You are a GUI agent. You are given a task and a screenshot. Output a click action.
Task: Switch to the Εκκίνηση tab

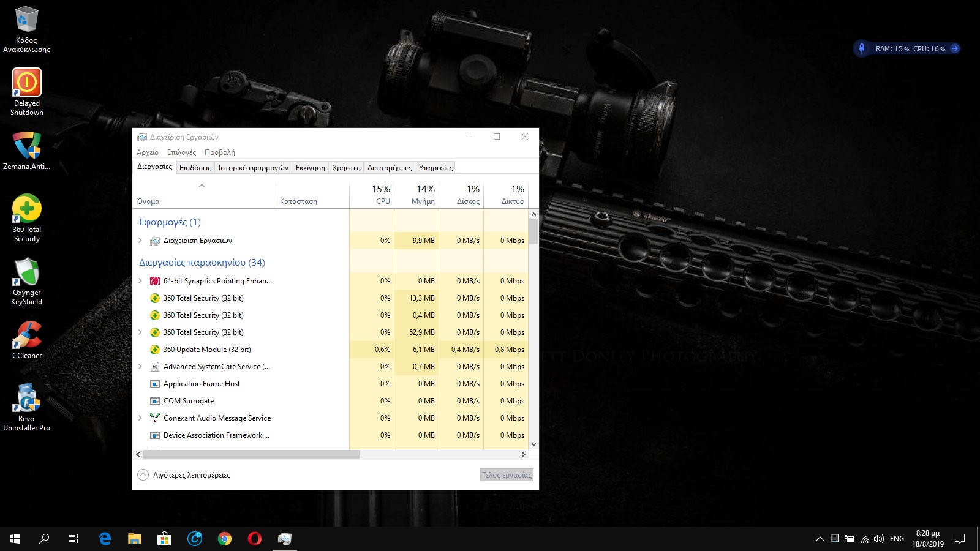click(x=311, y=168)
